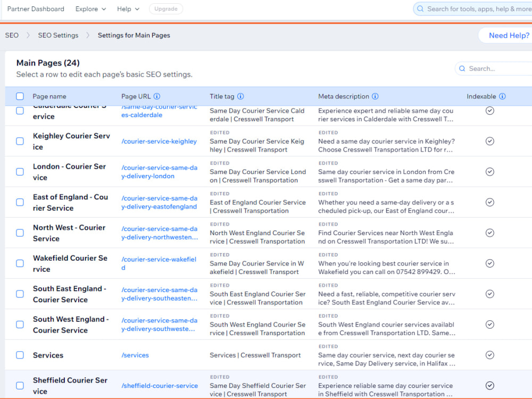Screen dimensions: 532x399
Task: Click indexable check icon for North West row
Action: (490, 233)
